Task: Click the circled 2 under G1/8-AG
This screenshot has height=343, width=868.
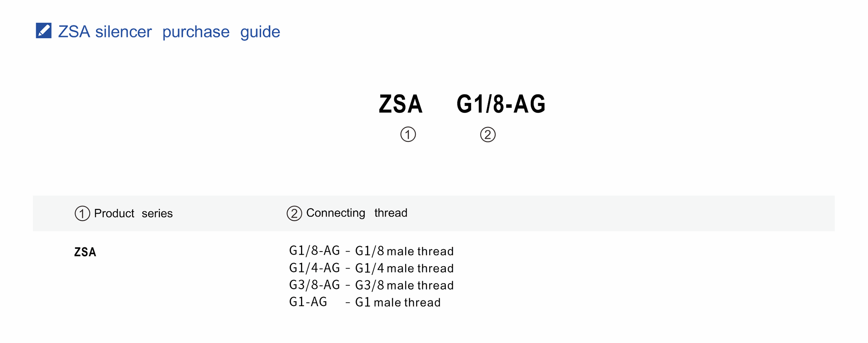Action: point(488,135)
